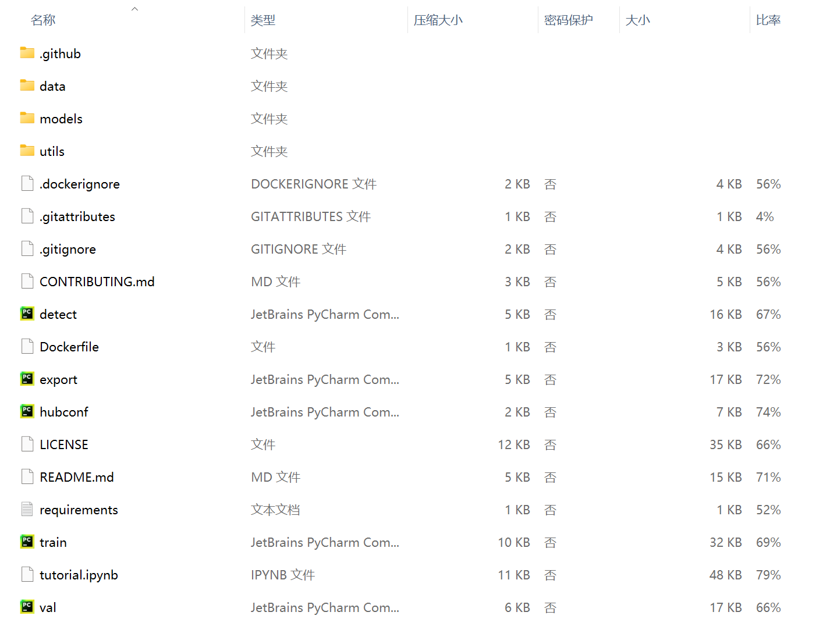Sort by the 密码保护 column header
830x644 pixels.
point(569,20)
